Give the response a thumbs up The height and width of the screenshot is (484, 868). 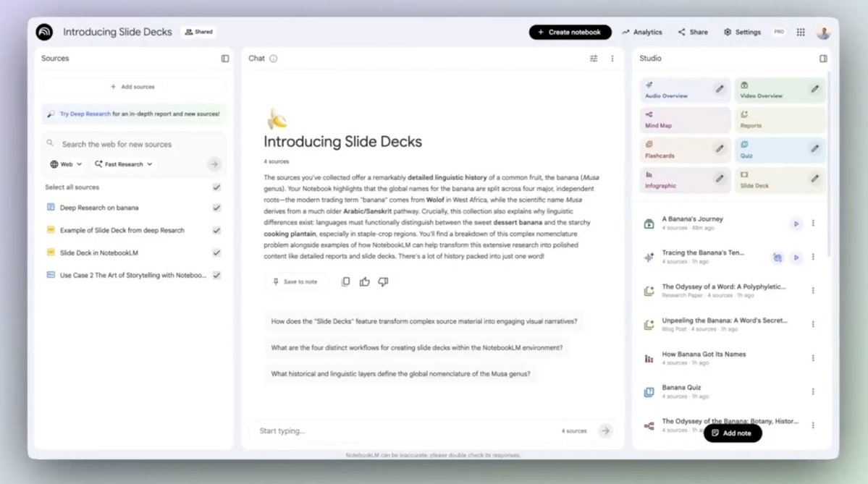pyautogui.click(x=365, y=281)
